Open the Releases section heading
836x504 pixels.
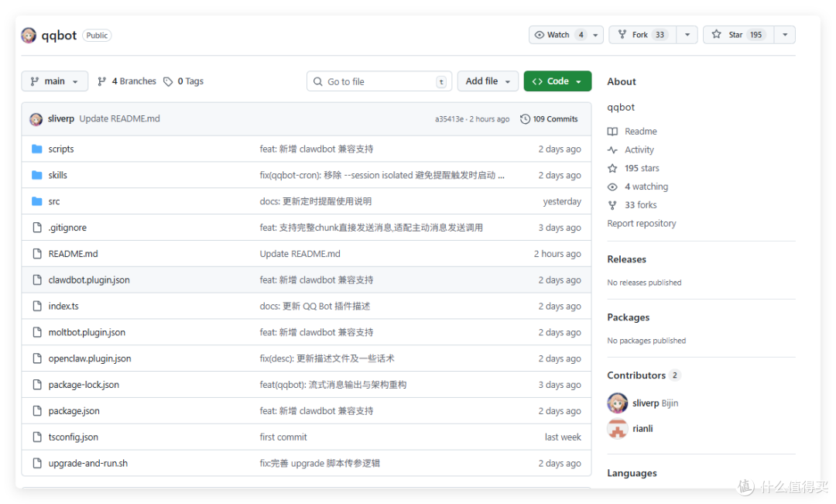click(626, 259)
